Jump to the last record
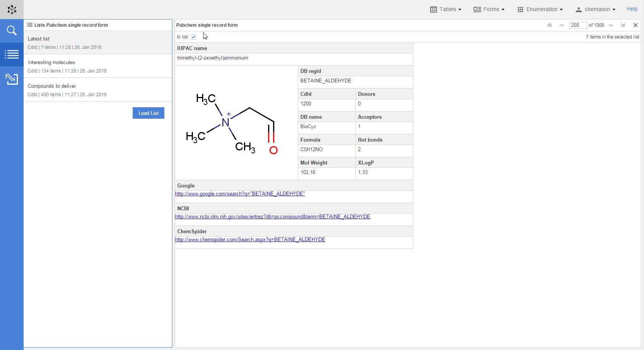The width and height of the screenshot is (644, 350). tap(623, 25)
